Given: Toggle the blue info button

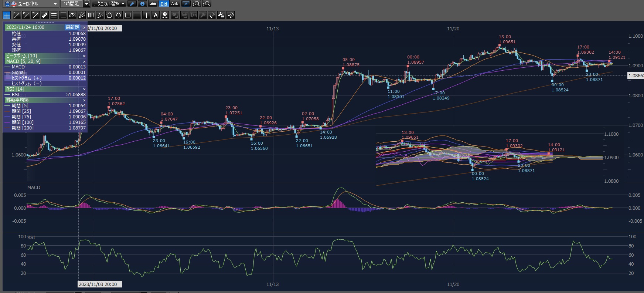Looking at the screenshot, I should pos(142,4).
